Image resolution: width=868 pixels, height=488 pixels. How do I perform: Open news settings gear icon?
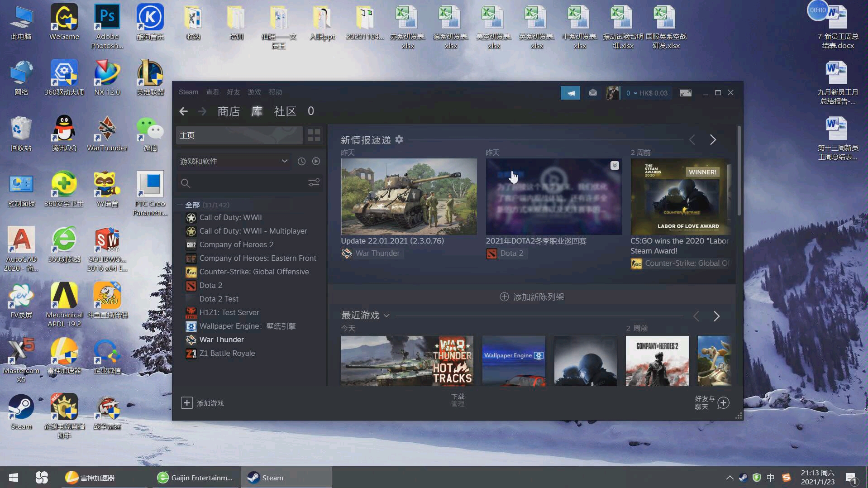point(399,139)
